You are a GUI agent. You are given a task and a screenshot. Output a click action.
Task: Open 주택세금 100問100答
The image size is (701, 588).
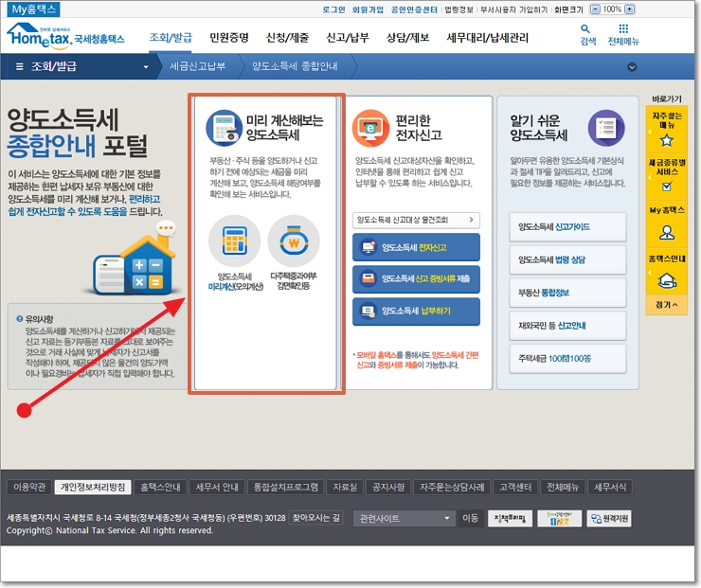[x=567, y=358]
